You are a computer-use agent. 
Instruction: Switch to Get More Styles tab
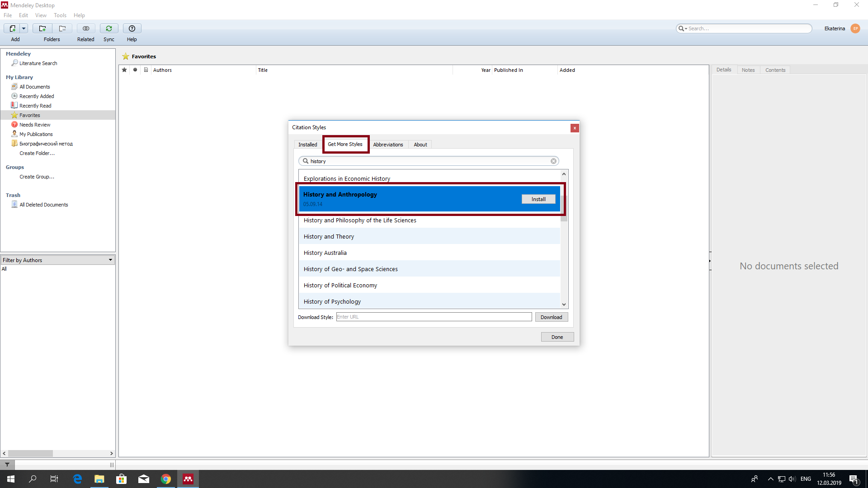(345, 144)
